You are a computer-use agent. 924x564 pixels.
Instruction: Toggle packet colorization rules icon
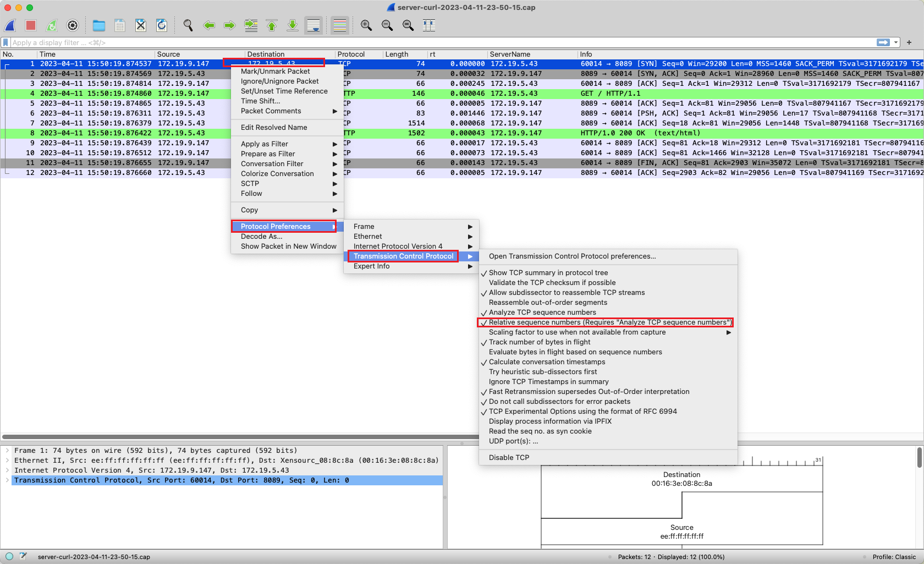(x=340, y=25)
